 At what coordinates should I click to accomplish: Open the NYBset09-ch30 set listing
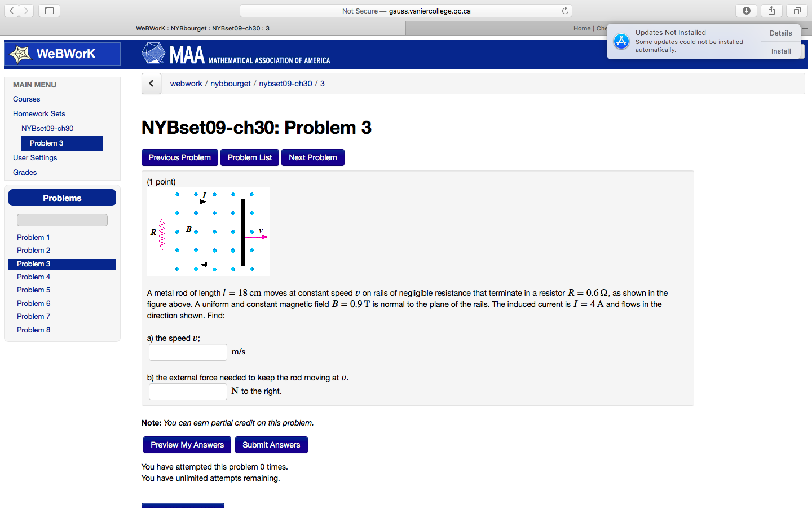coord(47,128)
